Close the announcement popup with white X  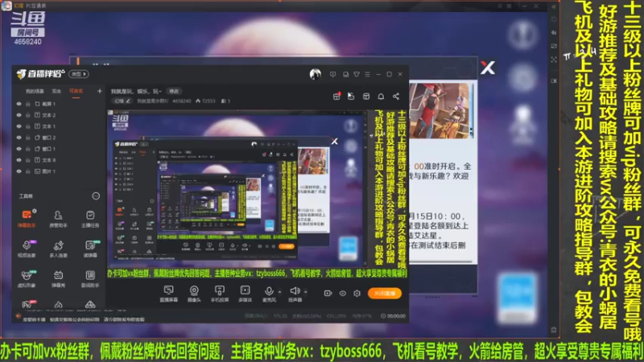488,68
